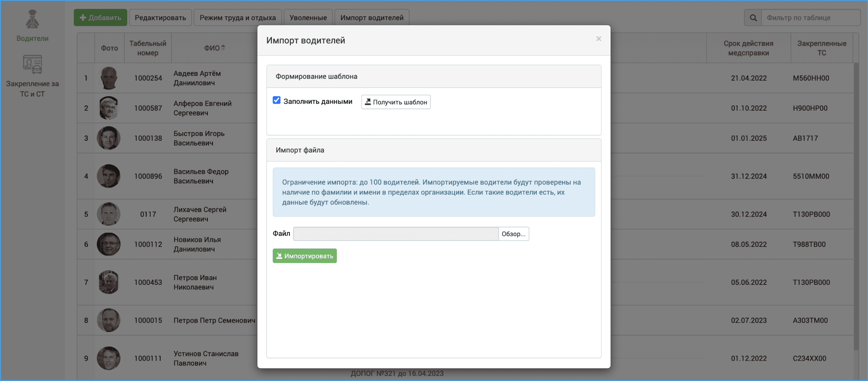This screenshot has width=868, height=381.
Task: Close the Импорт водителей dialog
Action: click(x=598, y=39)
